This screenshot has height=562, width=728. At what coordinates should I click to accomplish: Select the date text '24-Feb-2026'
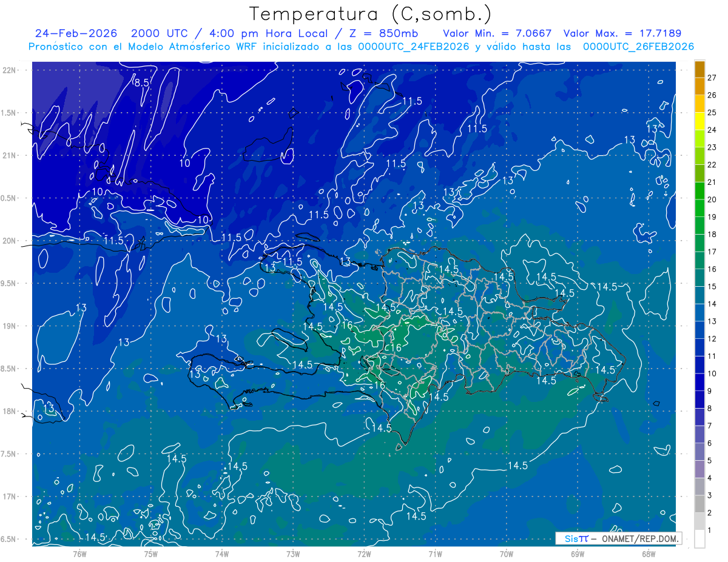pos(76,33)
